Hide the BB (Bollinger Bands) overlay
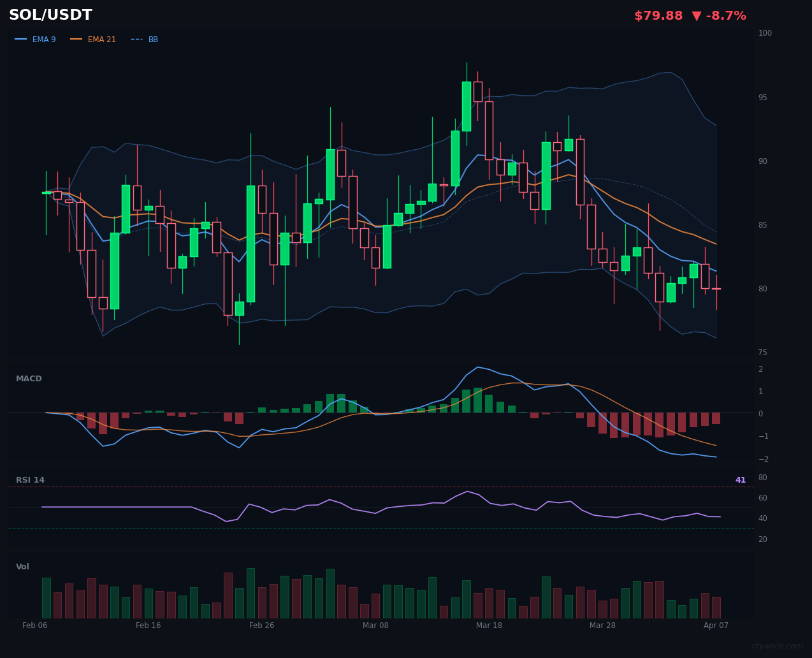The image size is (812, 658). tap(152, 39)
